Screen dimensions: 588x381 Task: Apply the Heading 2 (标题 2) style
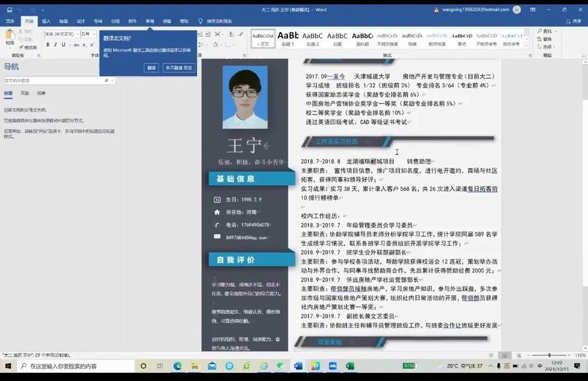pyautogui.click(x=313, y=38)
